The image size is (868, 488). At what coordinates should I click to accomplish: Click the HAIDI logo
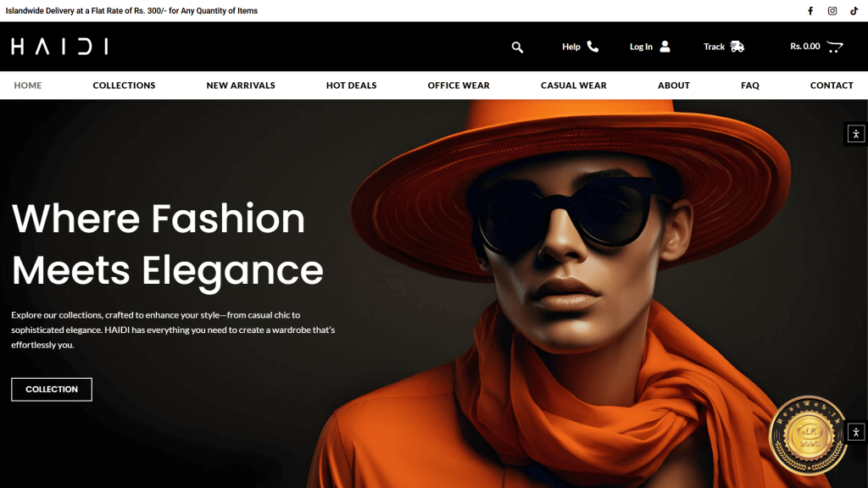pos(59,47)
